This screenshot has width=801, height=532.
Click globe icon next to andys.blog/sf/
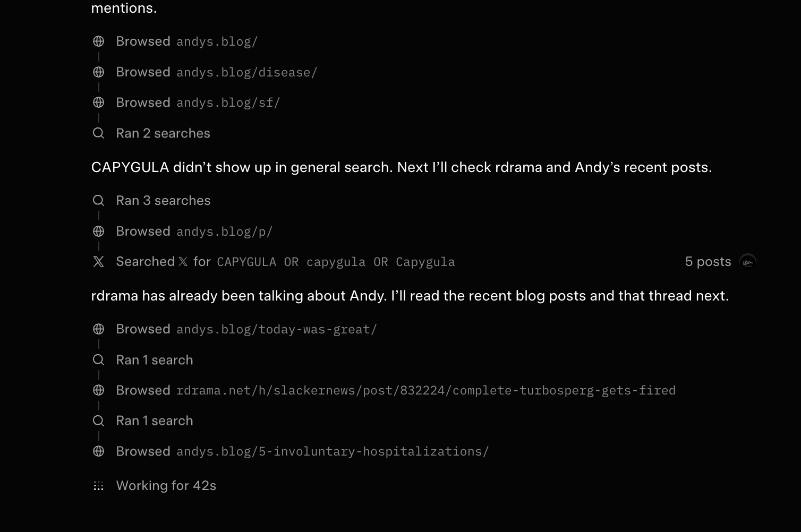(x=98, y=102)
